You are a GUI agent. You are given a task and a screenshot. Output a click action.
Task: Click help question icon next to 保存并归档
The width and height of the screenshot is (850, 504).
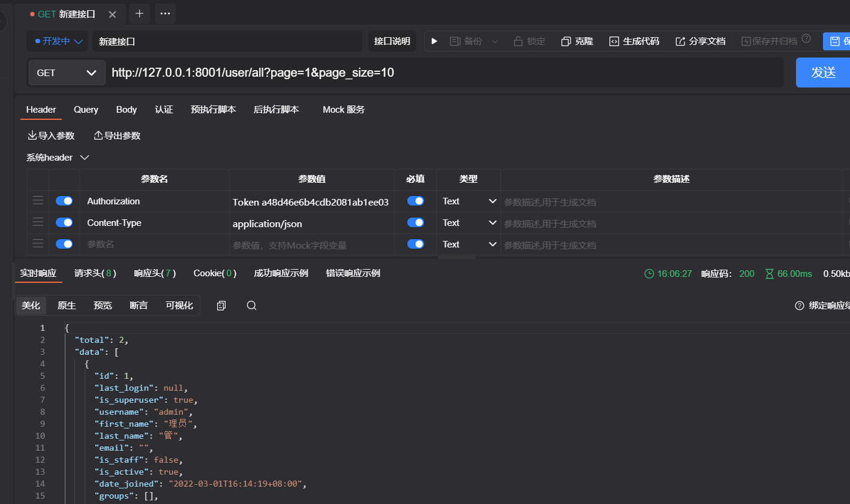click(806, 38)
